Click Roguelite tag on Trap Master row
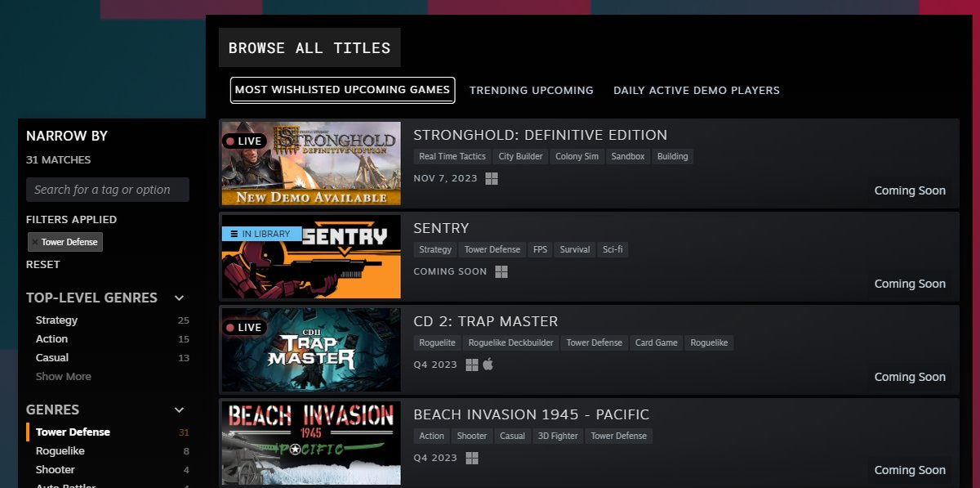 [x=438, y=342]
